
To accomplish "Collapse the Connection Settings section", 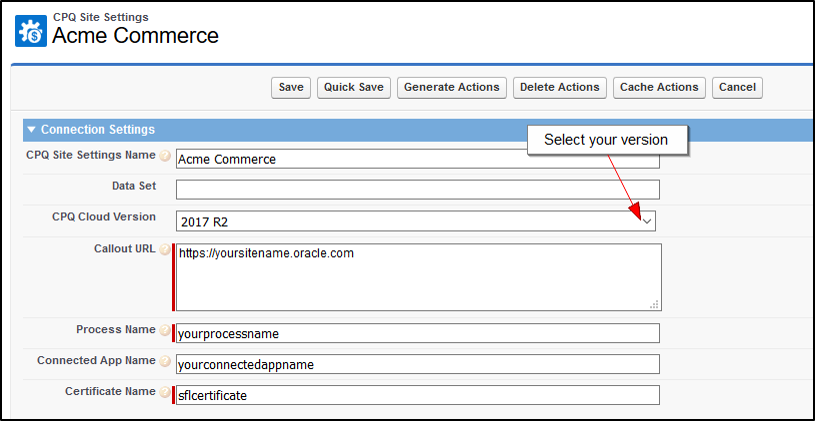I will pos(32,130).
